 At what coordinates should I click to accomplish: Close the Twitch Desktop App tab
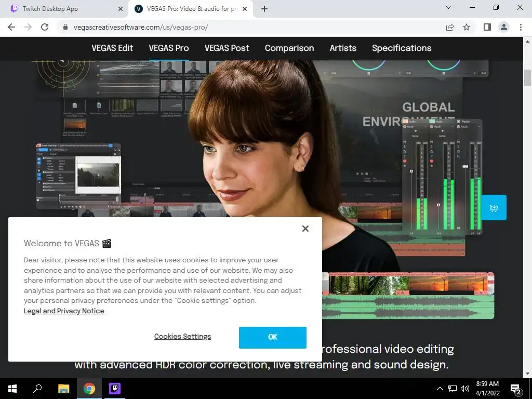[x=121, y=9]
